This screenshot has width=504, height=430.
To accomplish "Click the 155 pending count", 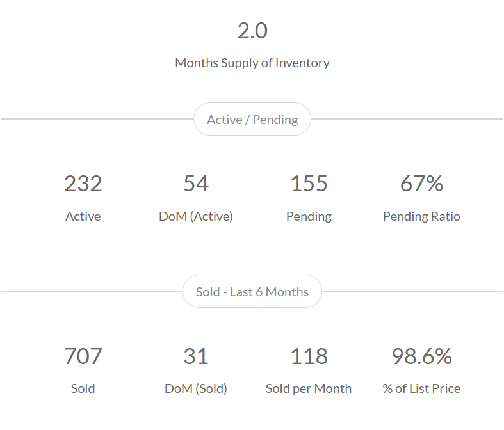I will [x=309, y=184].
